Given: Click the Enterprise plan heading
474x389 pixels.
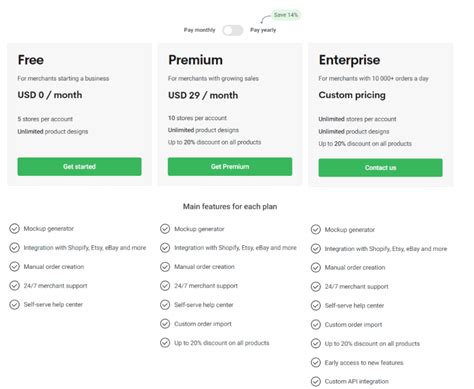Looking at the screenshot, I should (x=349, y=60).
